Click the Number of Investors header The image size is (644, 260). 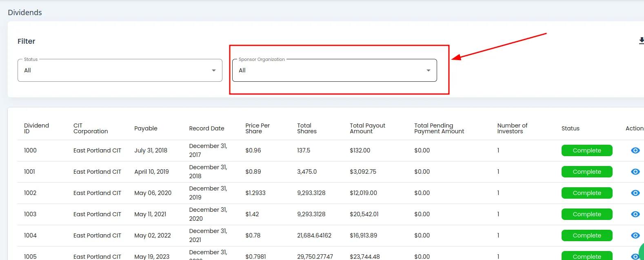point(512,128)
